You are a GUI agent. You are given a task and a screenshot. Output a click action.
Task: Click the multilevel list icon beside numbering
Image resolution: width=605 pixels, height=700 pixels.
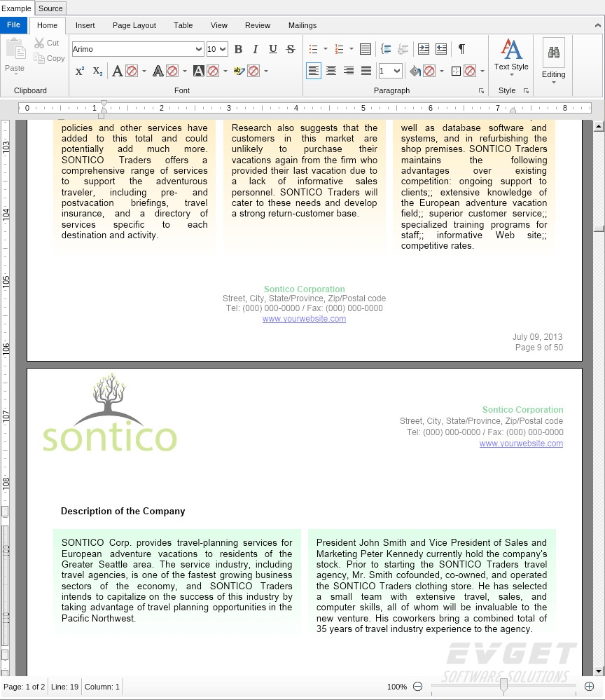pyautogui.click(x=366, y=49)
